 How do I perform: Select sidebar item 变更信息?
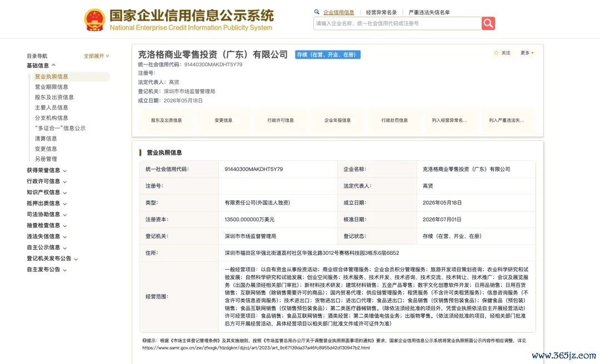46,149
